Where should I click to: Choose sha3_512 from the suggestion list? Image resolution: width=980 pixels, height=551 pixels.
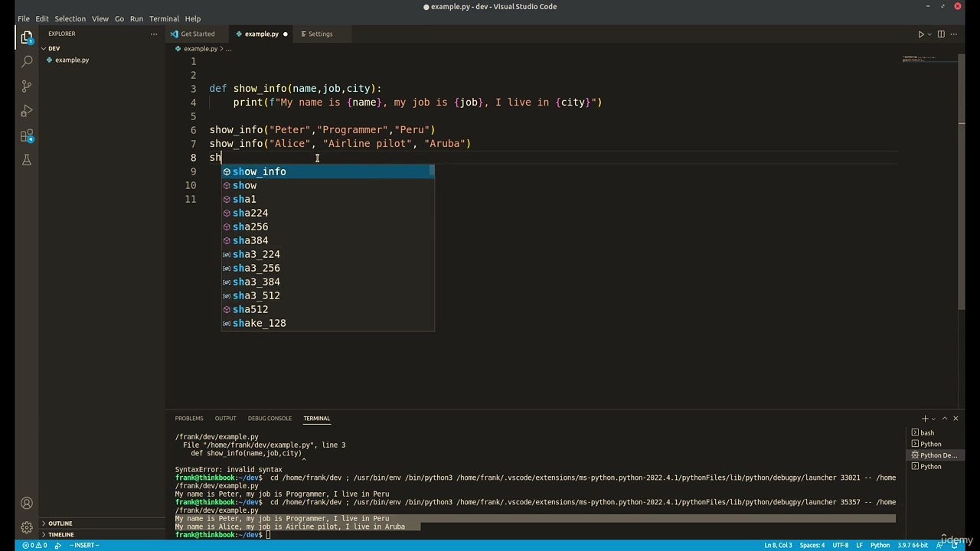click(328, 296)
